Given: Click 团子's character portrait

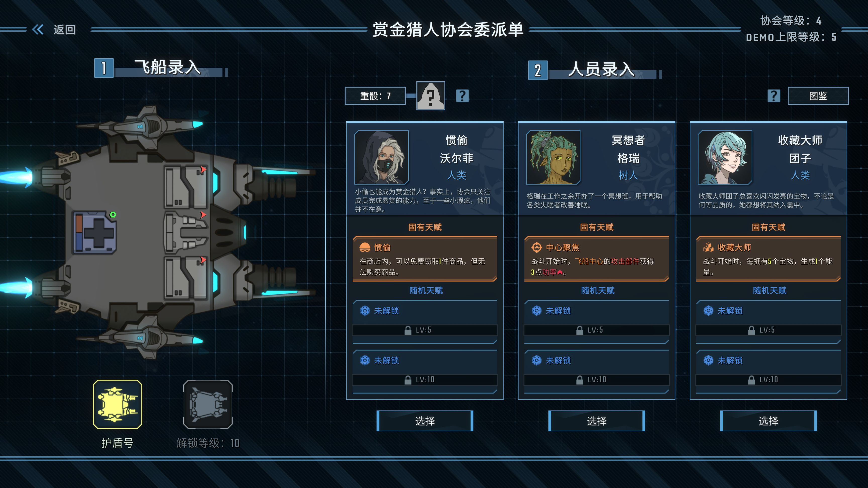Looking at the screenshot, I should tap(725, 157).
